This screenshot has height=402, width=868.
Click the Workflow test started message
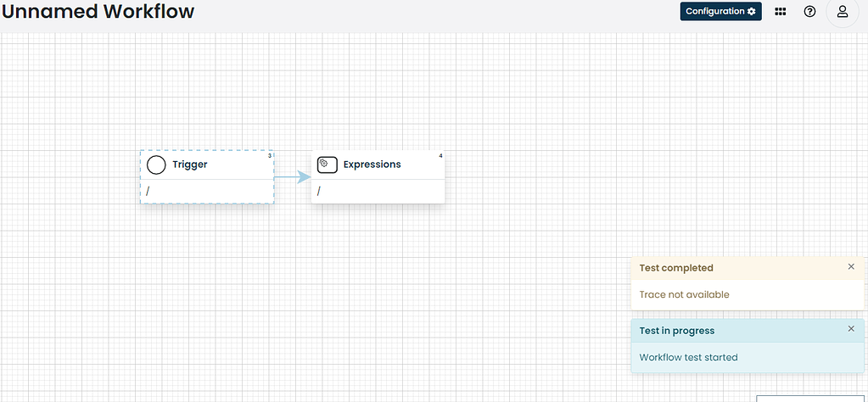pos(689,357)
